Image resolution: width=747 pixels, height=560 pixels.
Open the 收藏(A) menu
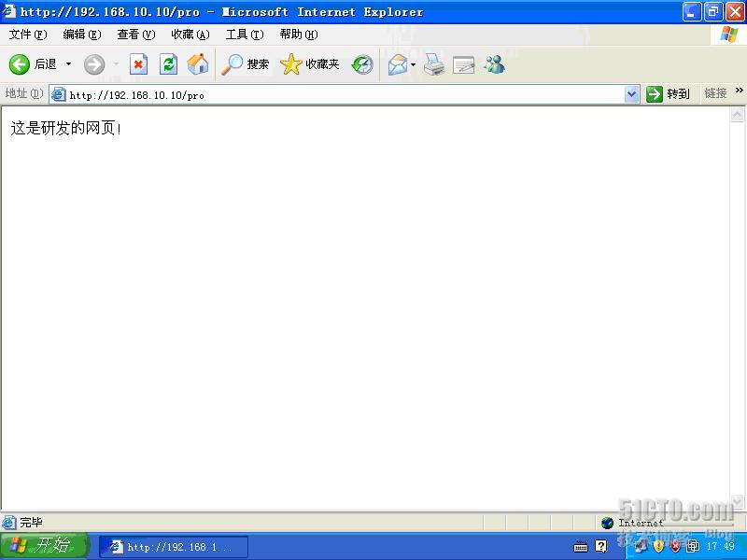pyautogui.click(x=190, y=35)
